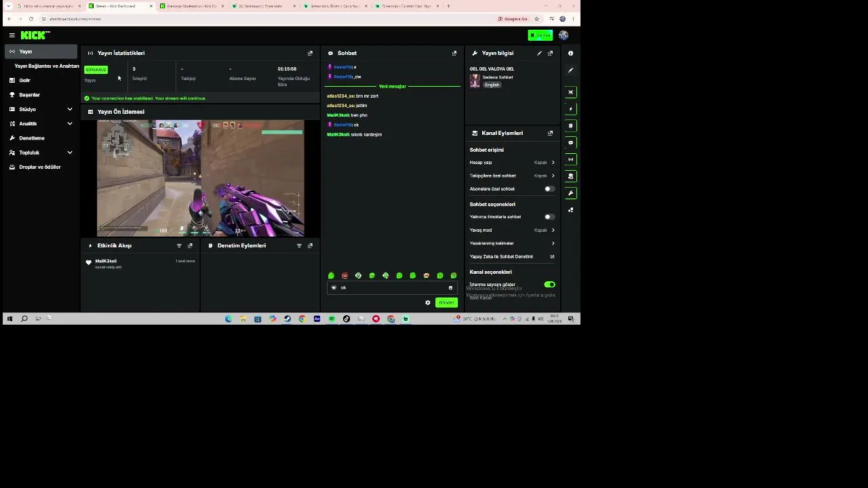868x488 pixels.
Task: Open Steam from the Windows taskbar
Action: 288,319
